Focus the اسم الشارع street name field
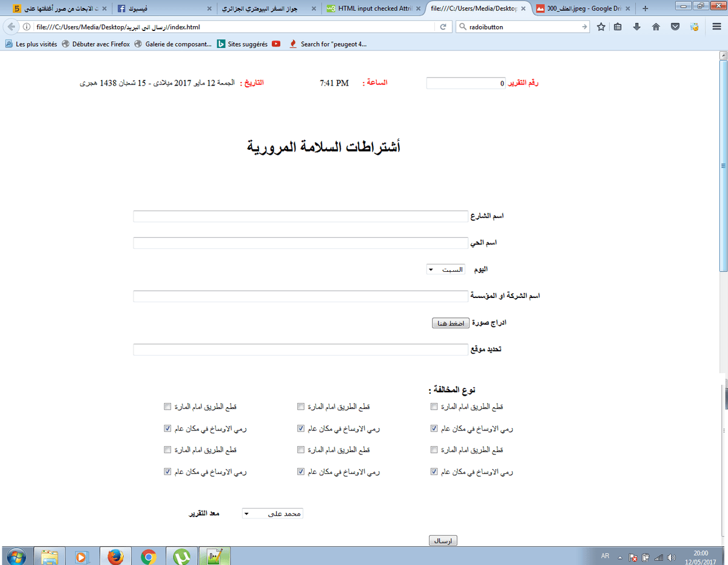The image size is (728, 565). [301, 216]
